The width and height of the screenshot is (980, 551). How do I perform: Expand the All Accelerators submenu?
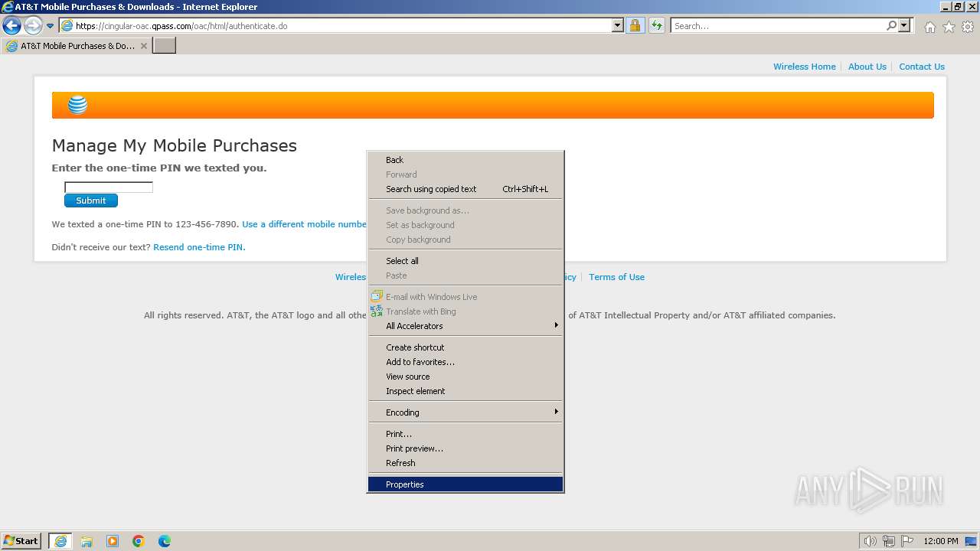(x=465, y=326)
